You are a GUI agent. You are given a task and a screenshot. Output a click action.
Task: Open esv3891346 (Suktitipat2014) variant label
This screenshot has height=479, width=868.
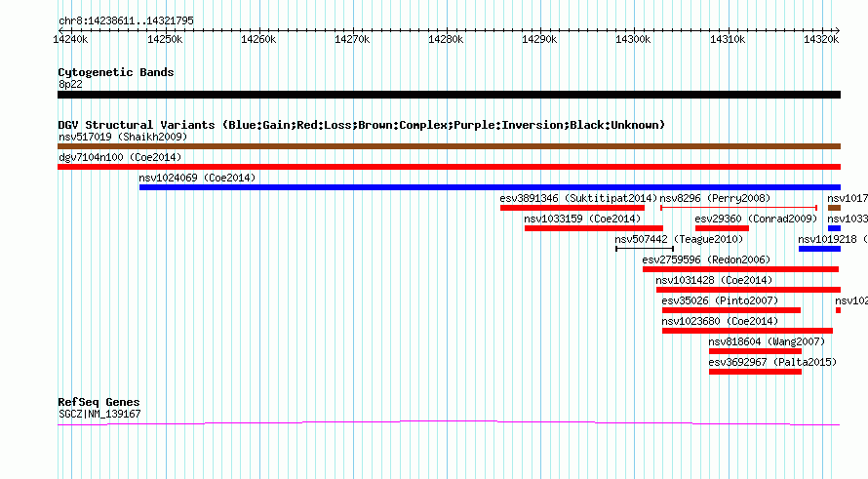578,198
